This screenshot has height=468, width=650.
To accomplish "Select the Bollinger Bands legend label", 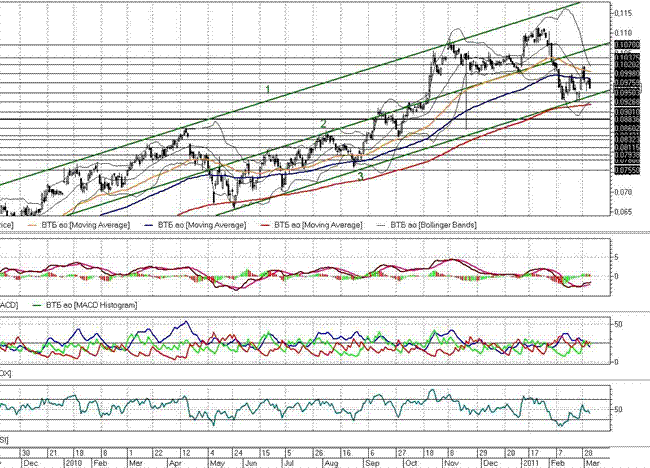I will point(434,225).
